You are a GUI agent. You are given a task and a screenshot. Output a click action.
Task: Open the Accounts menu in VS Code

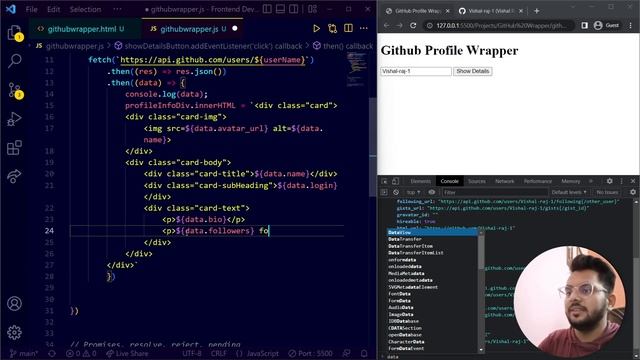(14, 304)
